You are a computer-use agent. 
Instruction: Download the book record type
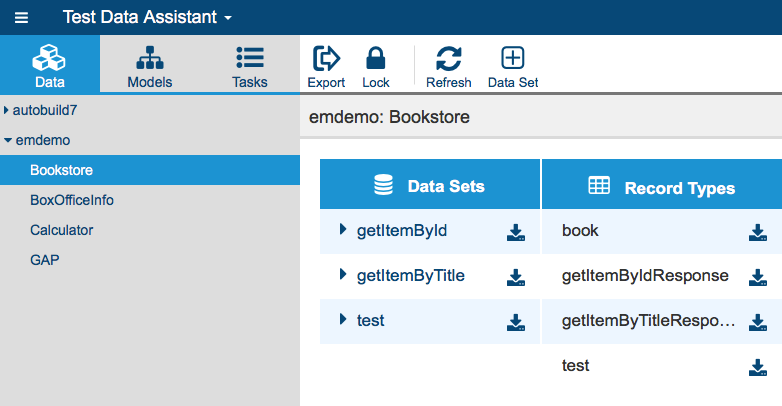pyautogui.click(x=758, y=232)
